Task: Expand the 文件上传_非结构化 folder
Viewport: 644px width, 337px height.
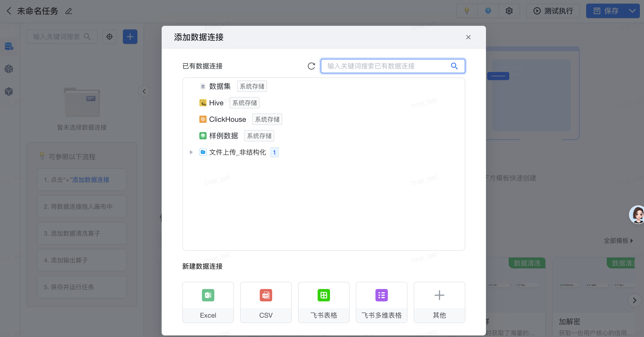Action: click(x=191, y=152)
